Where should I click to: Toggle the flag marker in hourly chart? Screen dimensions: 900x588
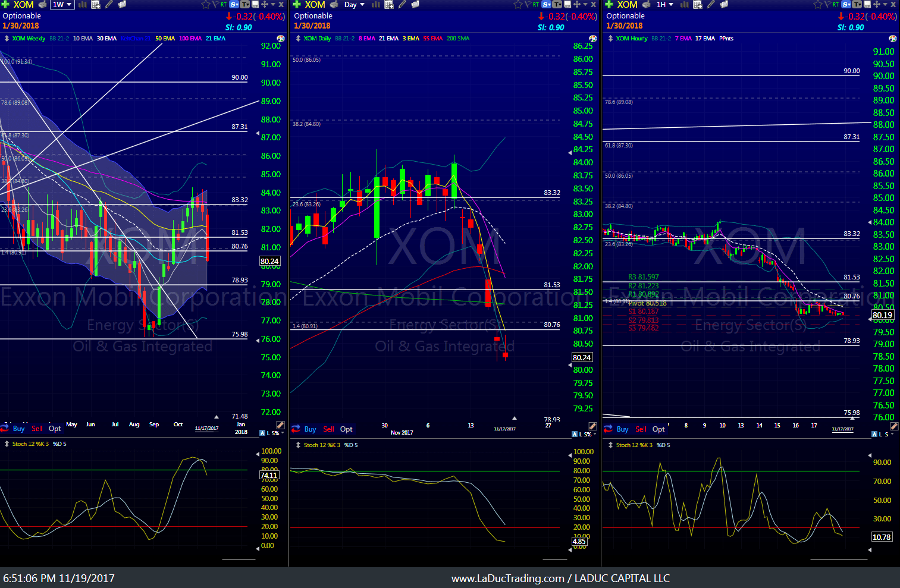click(827, 4)
